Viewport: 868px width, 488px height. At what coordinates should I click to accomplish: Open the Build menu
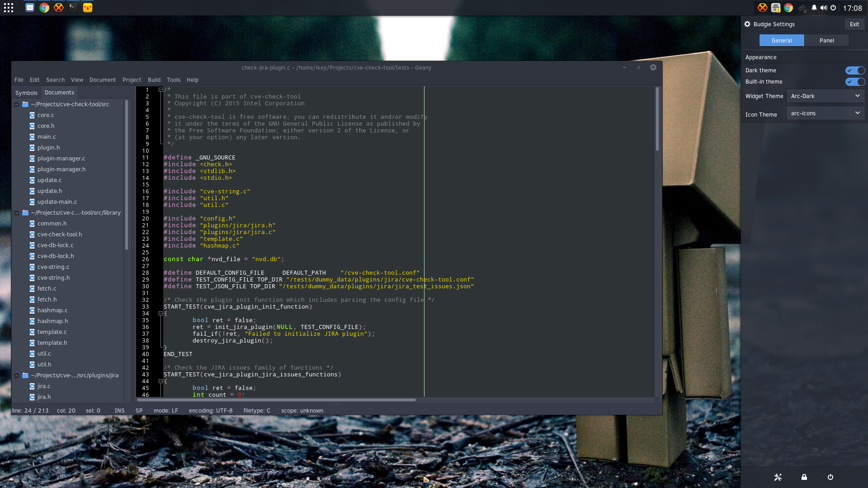pos(154,80)
